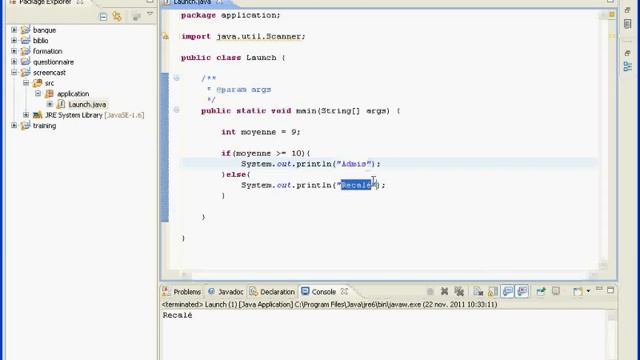Collapse all in Package Explorer toolbar

click(103, 17)
